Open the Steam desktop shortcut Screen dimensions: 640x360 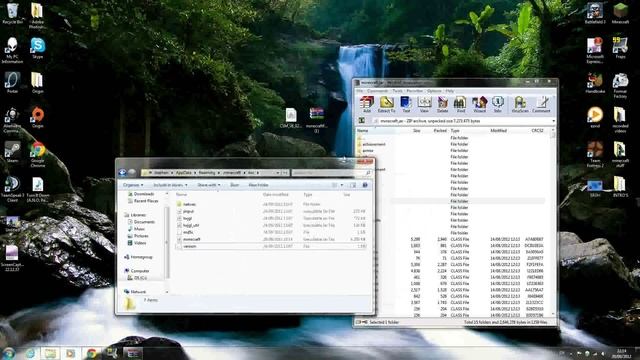pyautogui.click(x=12, y=152)
